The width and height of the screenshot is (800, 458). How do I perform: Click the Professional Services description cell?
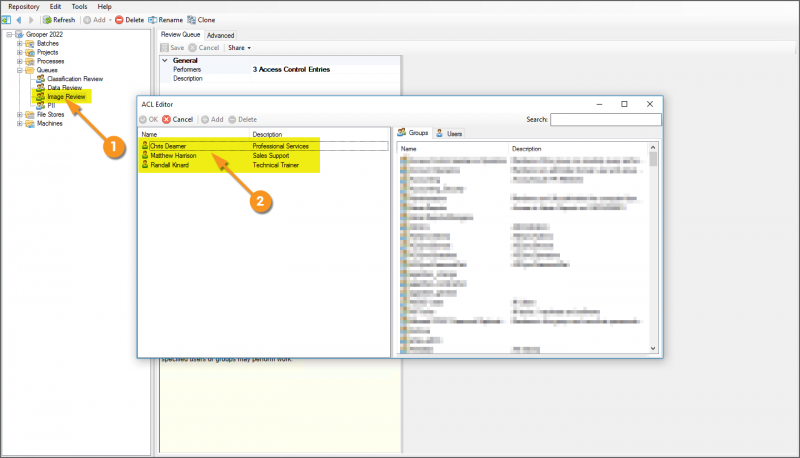[x=281, y=146]
